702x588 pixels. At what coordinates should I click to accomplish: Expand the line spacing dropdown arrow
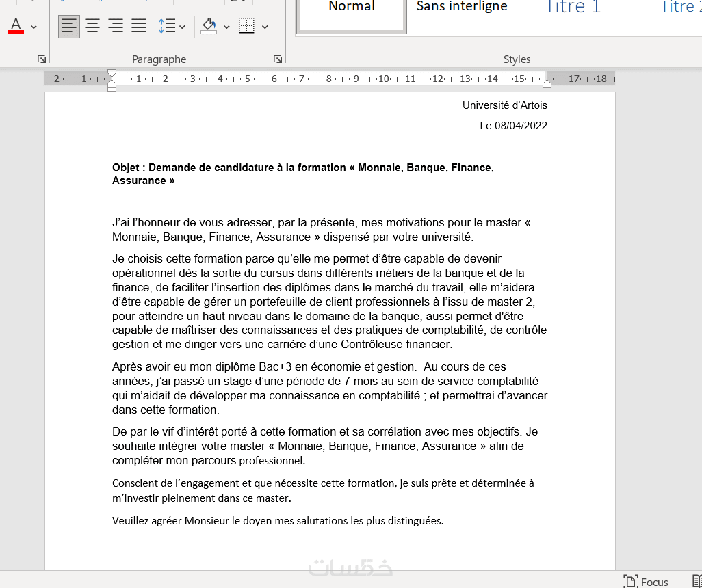[x=182, y=27]
